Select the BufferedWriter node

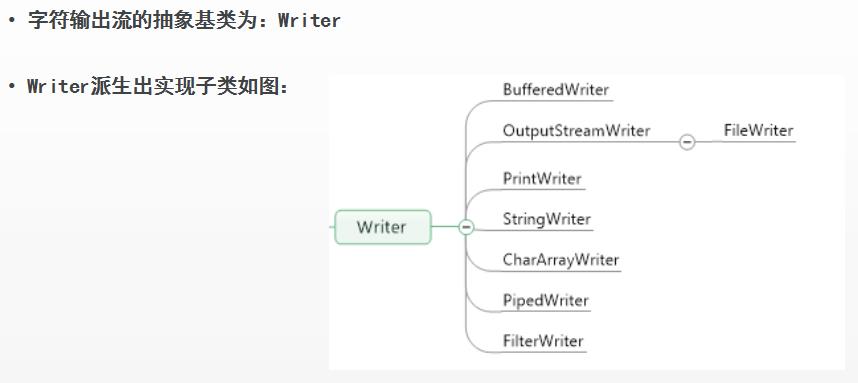tap(555, 89)
